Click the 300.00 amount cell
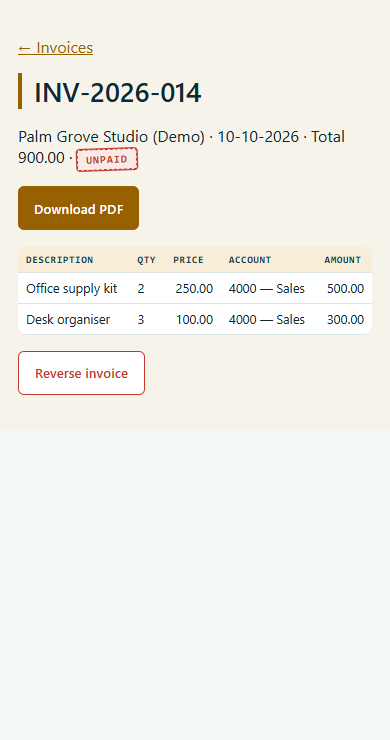The image size is (390, 740). point(345,320)
